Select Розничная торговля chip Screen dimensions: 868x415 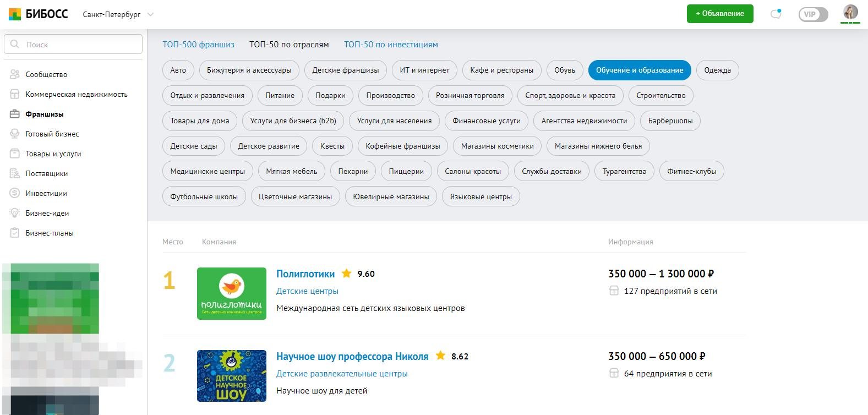(x=470, y=95)
